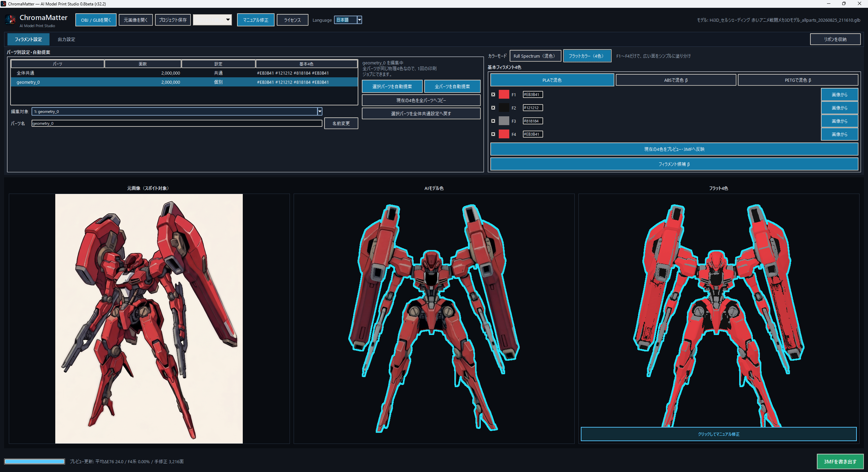This screenshot has width=868, height=472.
Task: Toggle the F2 filament checkbox
Action: [x=493, y=108]
